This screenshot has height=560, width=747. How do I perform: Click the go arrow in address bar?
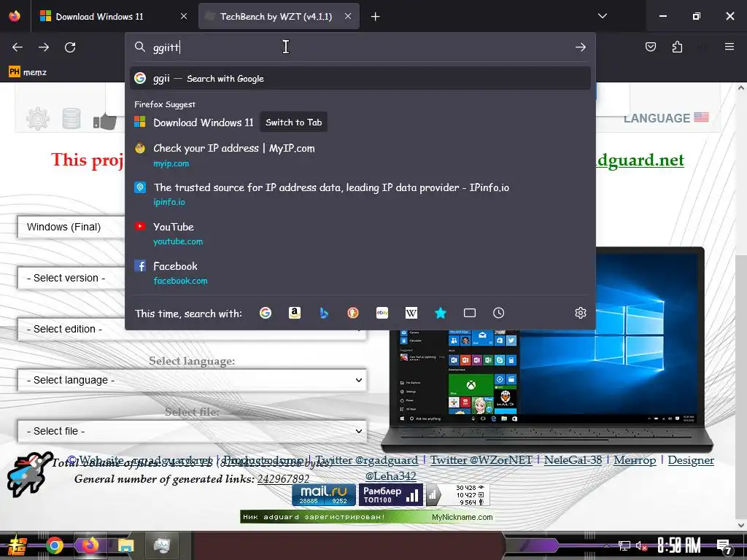(x=580, y=47)
